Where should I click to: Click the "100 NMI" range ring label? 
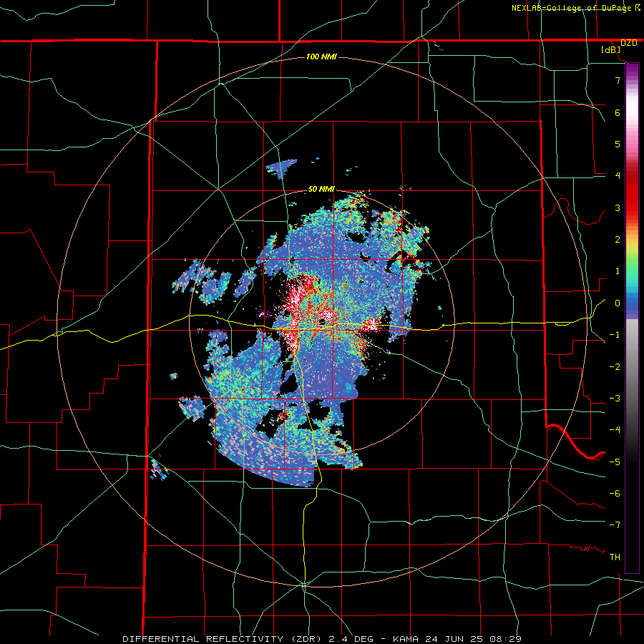[x=321, y=57]
